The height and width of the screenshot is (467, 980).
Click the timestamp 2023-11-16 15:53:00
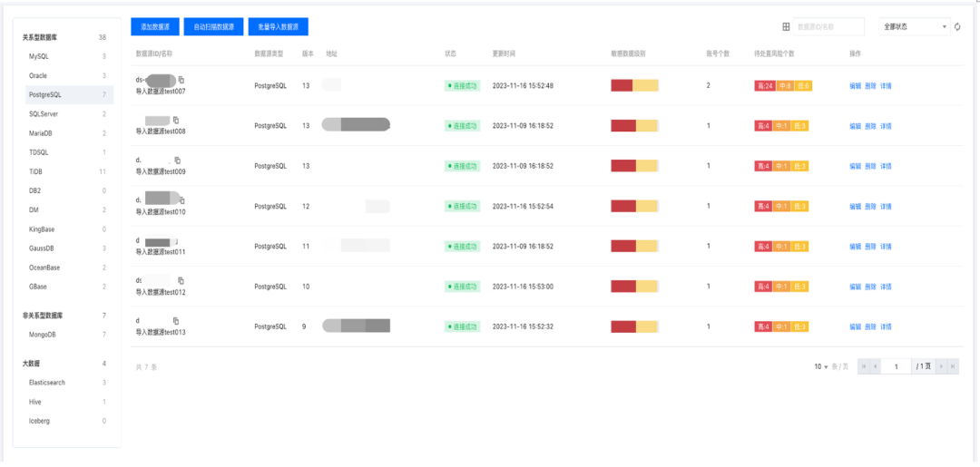pos(523,287)
